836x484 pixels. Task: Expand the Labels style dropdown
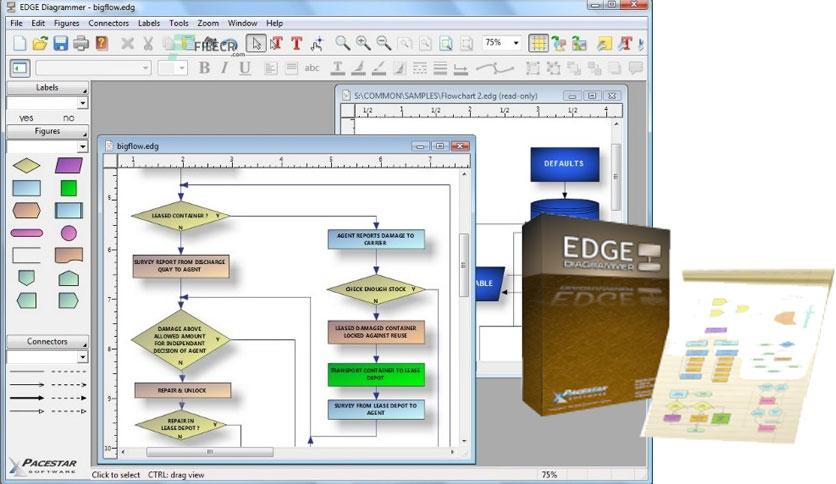point(47,103)
